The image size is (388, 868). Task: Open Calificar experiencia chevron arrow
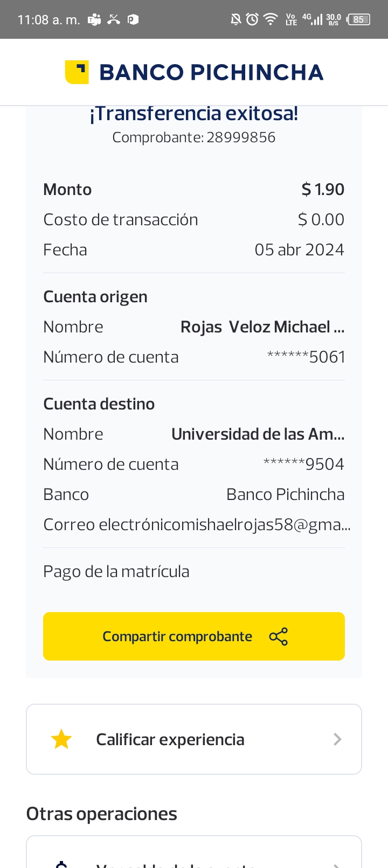[x=338, y=739]
